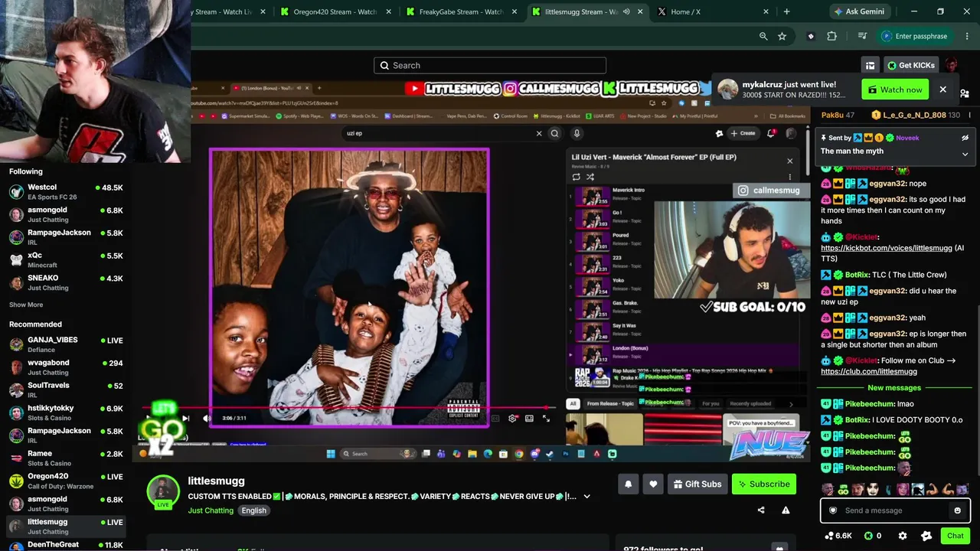
Task: Open the chat identity badge icon
Action: coord(926,536)
